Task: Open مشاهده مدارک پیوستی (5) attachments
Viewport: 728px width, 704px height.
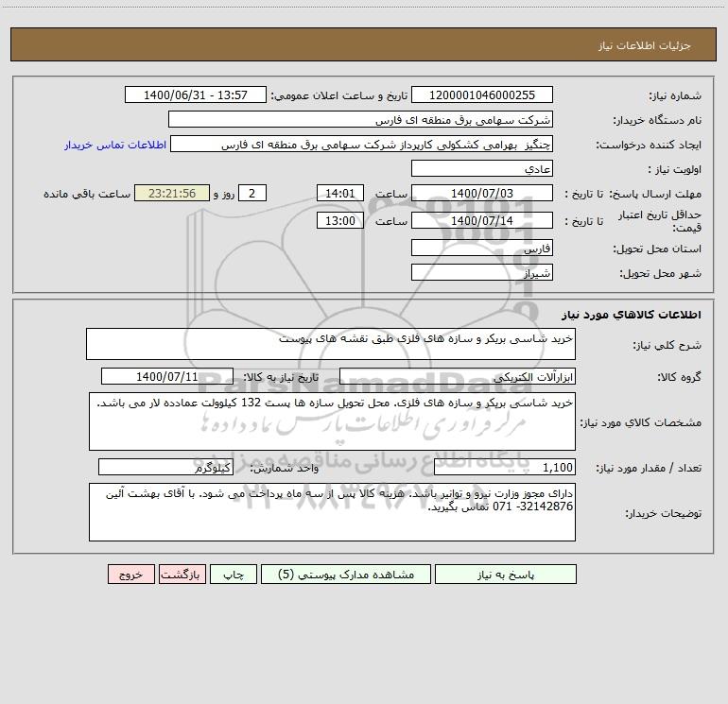Action: pyautogui.click(x=346, y=574)
